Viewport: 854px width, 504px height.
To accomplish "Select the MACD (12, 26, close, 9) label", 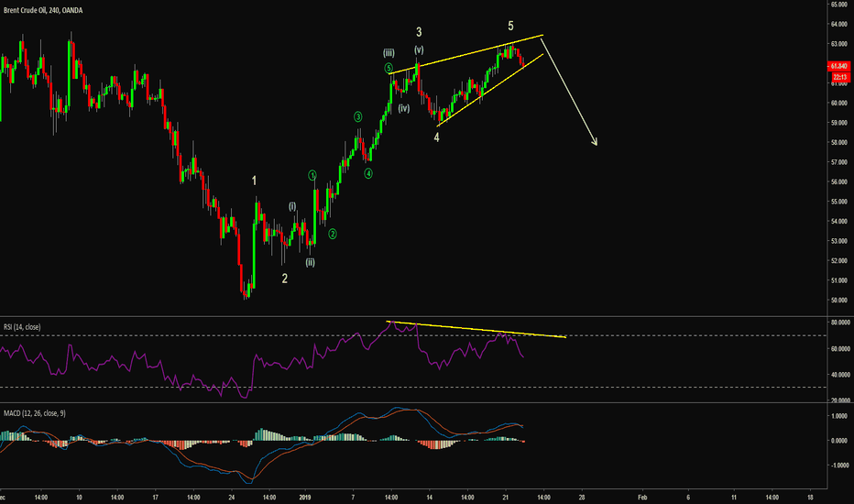I will pos(34,413).
